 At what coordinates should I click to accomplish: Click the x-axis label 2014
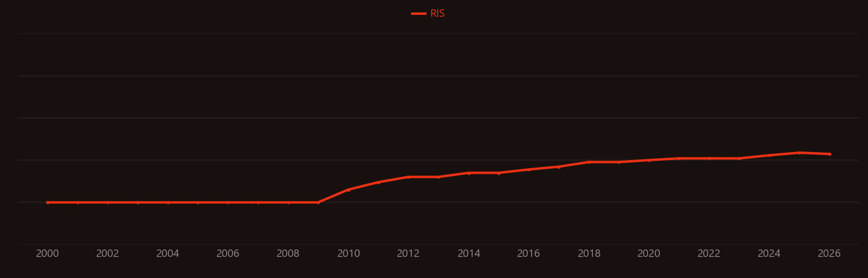[x=469, y=254]
